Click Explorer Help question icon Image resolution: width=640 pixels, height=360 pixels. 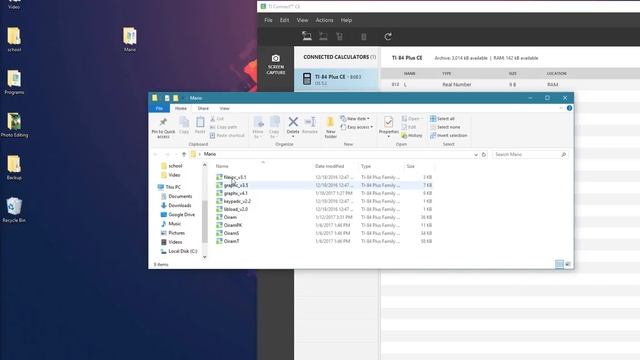pos(569,108)
